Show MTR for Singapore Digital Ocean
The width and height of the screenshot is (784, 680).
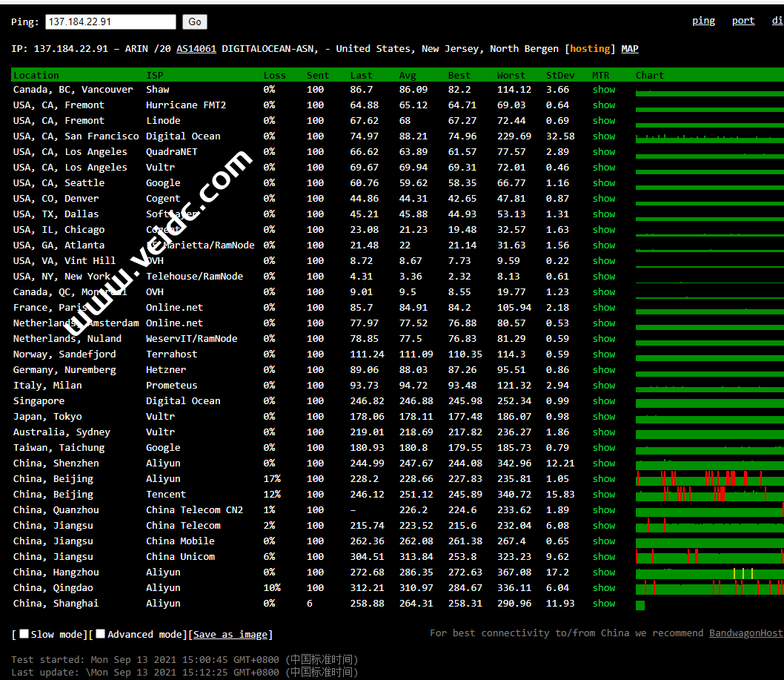point(603,401)
